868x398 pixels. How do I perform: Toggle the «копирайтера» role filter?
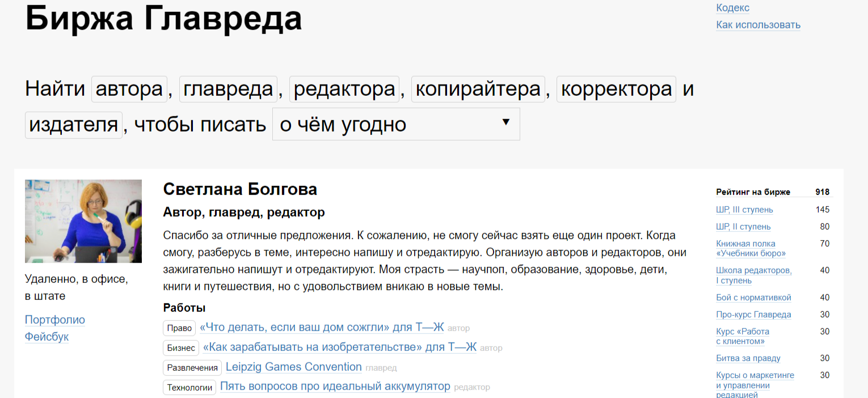point(477,88)
